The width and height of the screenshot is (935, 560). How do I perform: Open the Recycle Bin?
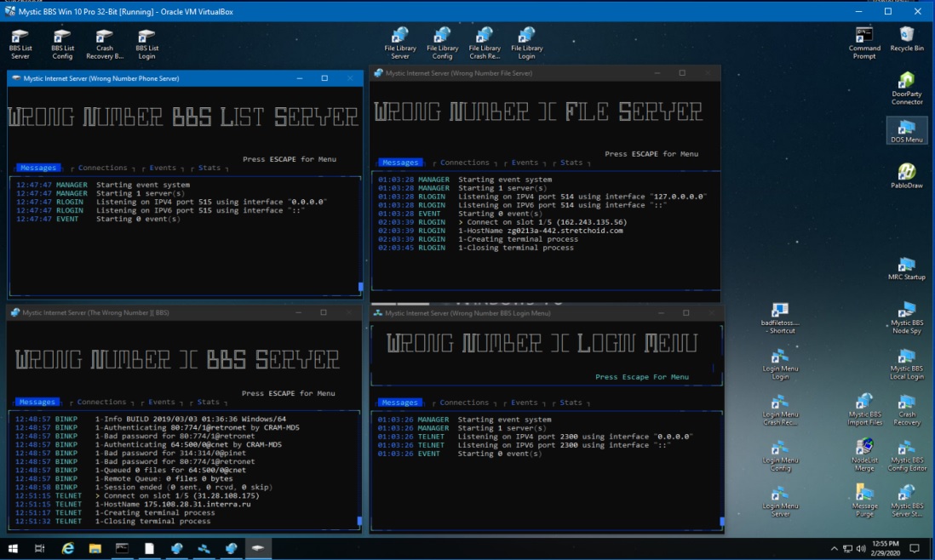906,39
